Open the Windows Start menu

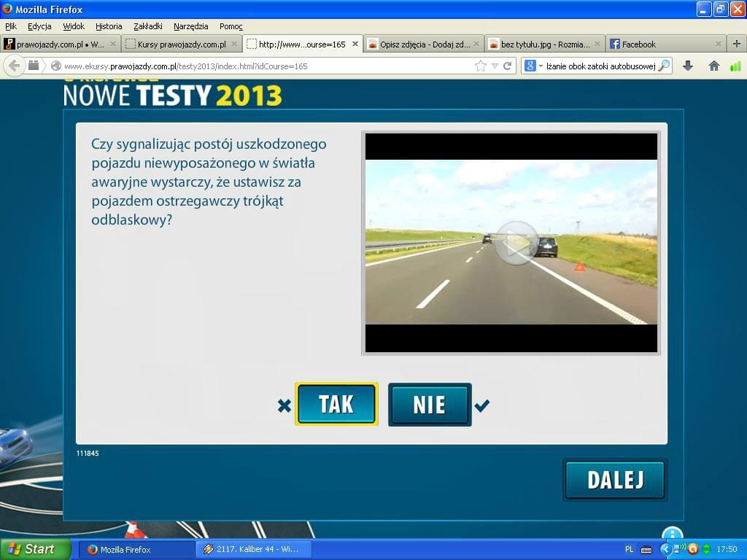click(35, 549)
